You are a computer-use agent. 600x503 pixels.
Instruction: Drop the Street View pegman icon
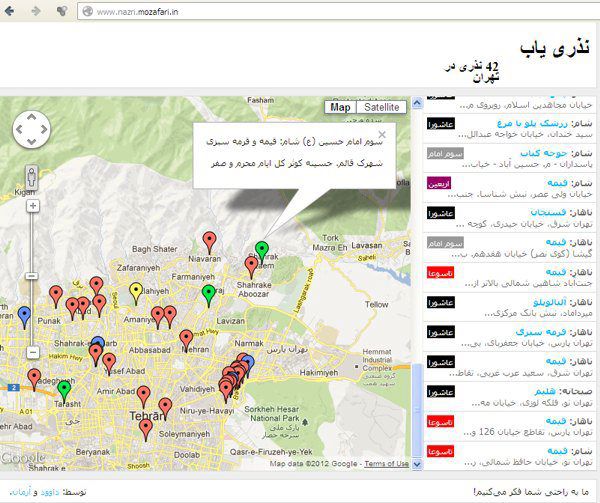32,177
